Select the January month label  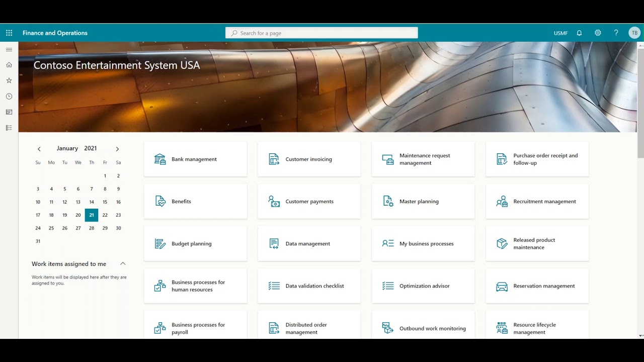click(x=67, y=148)
